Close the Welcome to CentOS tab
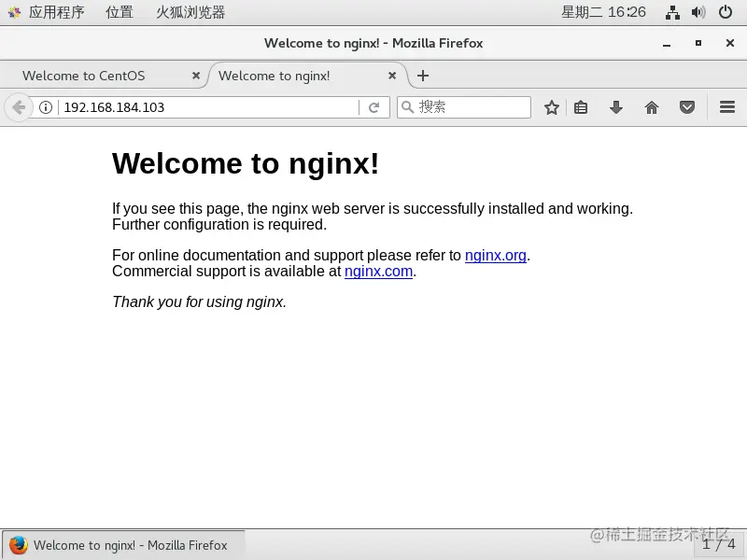747x560 pixels. [x=196, y=76]
